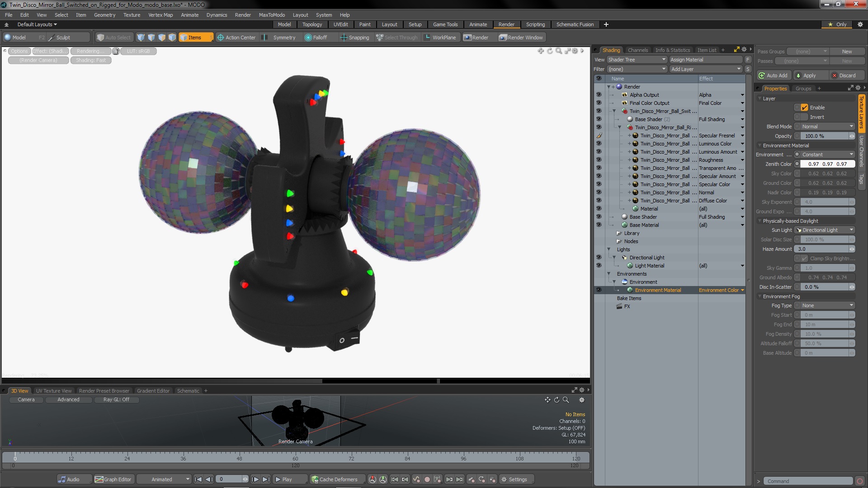
Task: Open the Render Window
Action: click(x=521, y=38)
